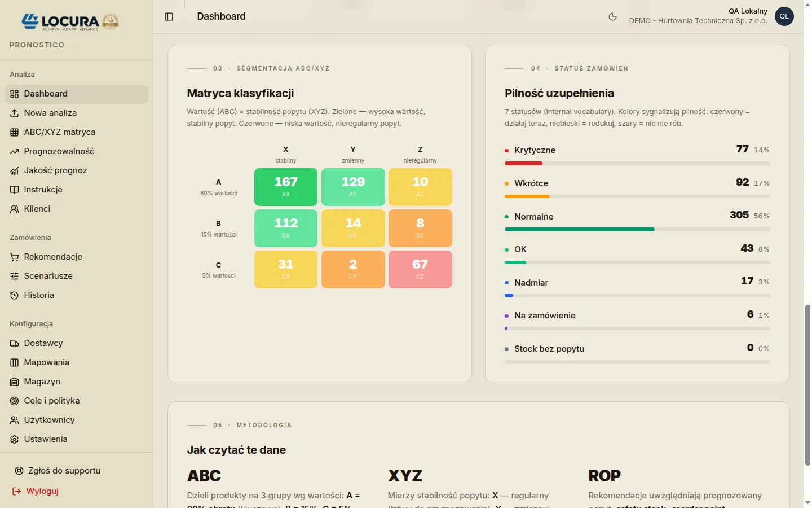Open Historia menu entry
The image size is (812, 508).
(77, 295)
